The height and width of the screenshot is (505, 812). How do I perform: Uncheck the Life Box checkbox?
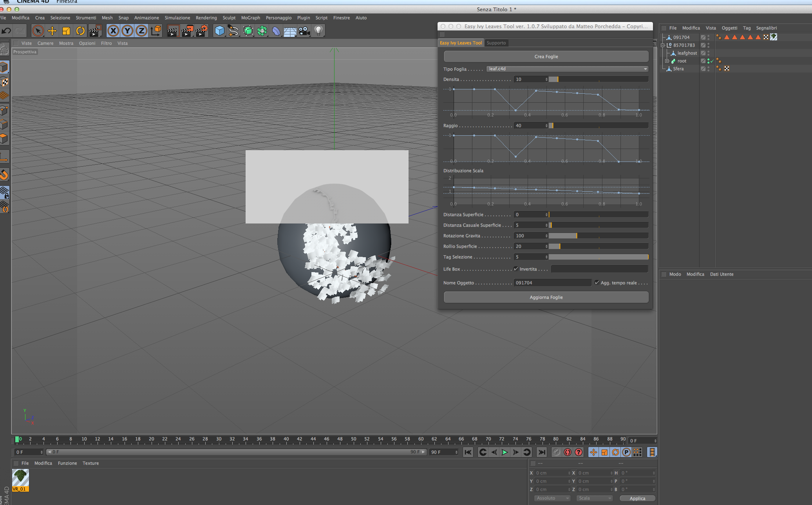pyautogui.click(x=516, y=269)
